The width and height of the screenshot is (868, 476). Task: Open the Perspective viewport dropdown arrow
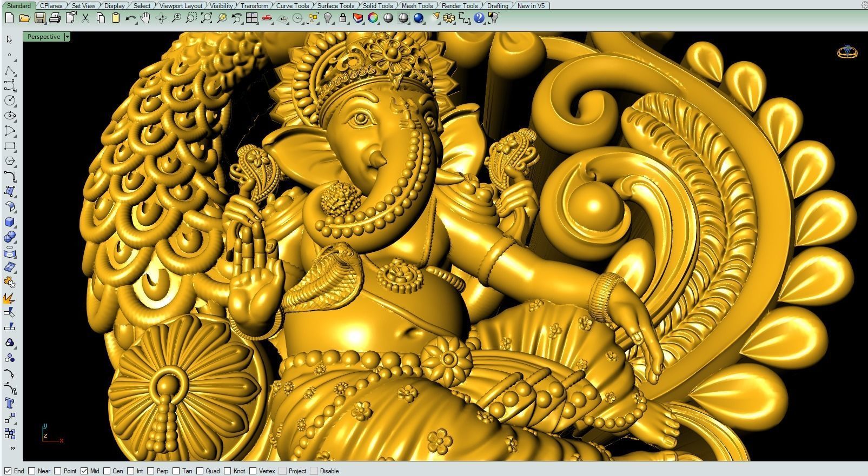pyautogui.click(x=67, y=37)
